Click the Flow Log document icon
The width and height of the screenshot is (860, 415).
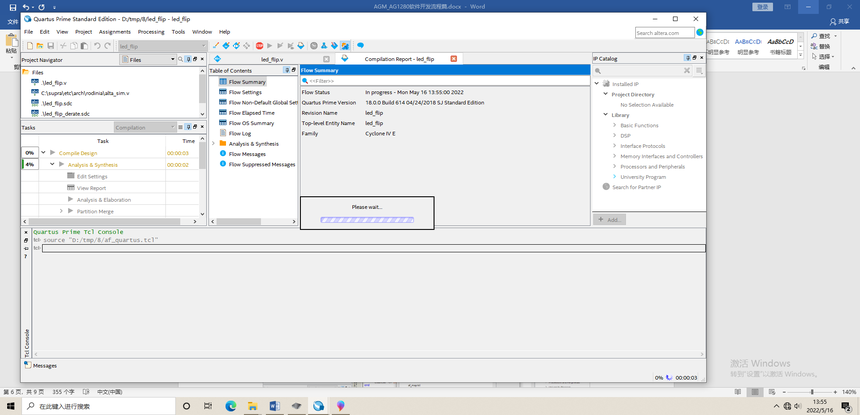pos(223,133)
